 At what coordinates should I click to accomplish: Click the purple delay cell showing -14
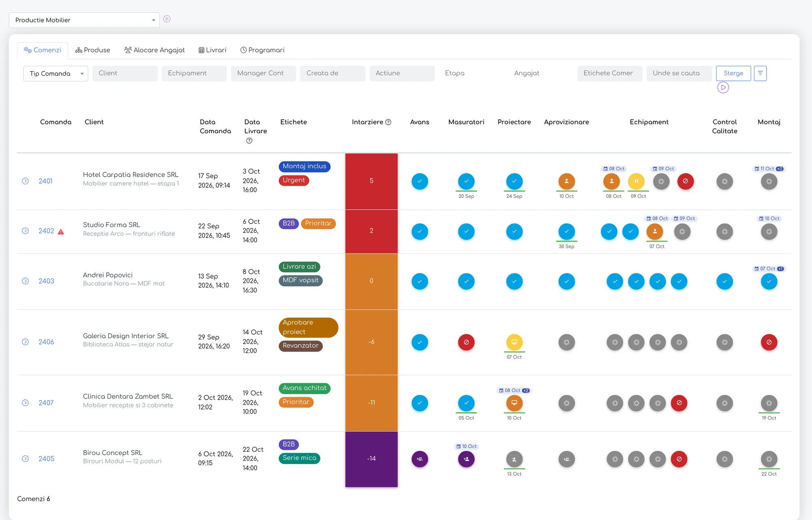371,459
